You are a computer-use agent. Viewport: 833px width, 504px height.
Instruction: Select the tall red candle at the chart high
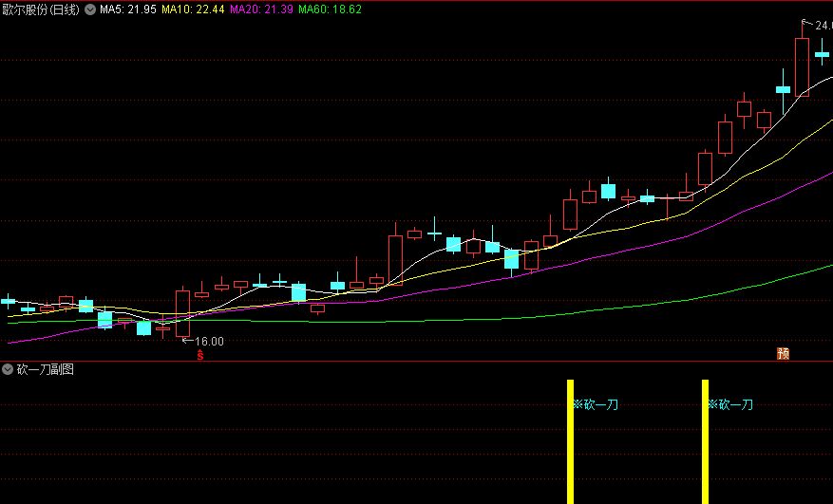(x=802, y=67)
